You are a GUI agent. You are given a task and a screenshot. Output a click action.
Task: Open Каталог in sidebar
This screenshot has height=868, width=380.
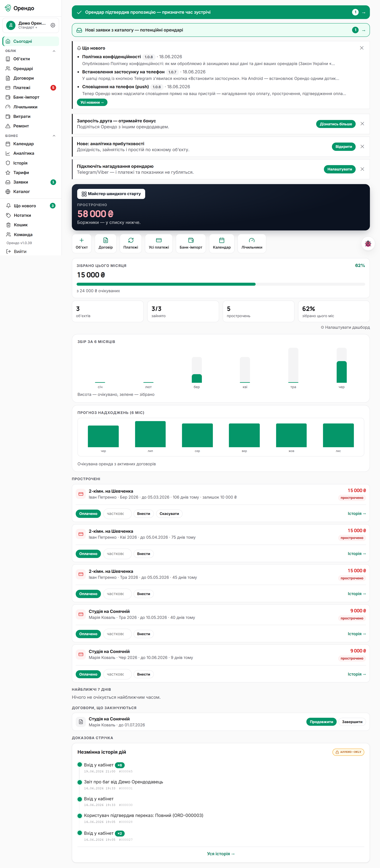click(31, 192)
